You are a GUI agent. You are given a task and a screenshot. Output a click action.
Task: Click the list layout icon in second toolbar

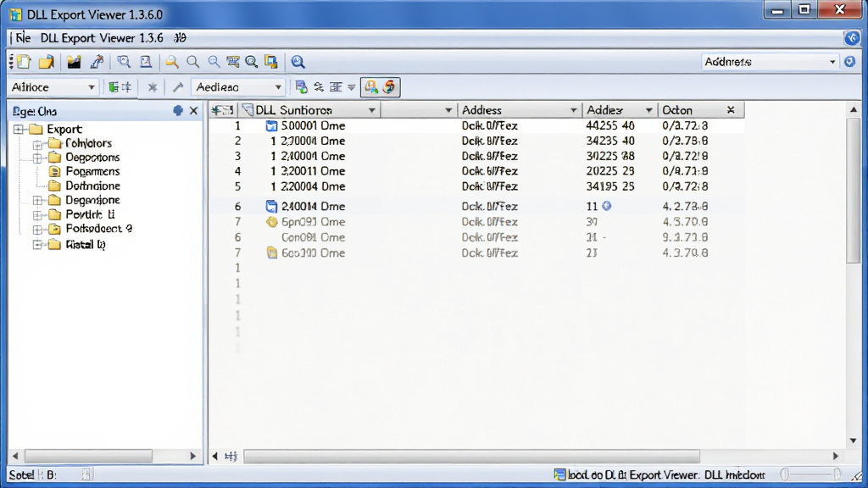[336, 87]
